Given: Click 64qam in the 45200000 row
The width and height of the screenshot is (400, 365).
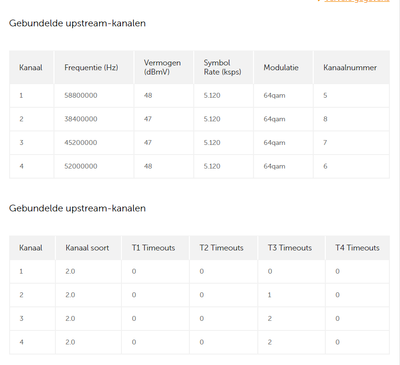Looking at the screenshot, I should (x=274, y=143).
